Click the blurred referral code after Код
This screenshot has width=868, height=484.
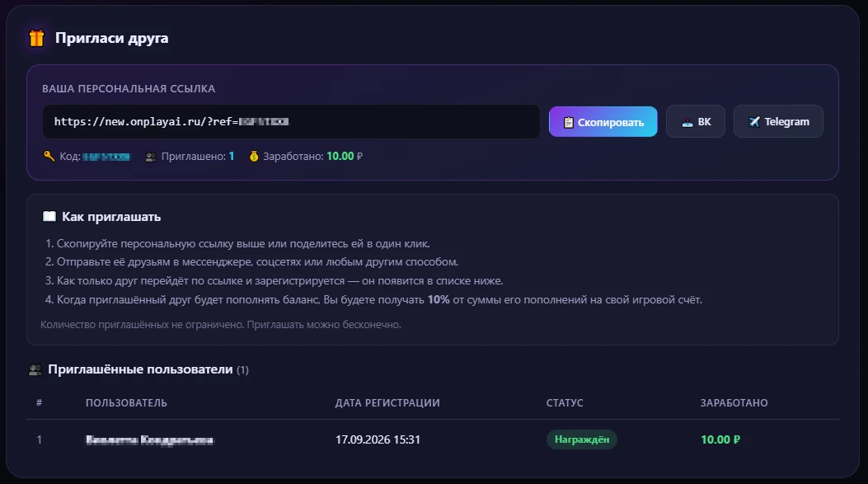[x=106, y=157]
